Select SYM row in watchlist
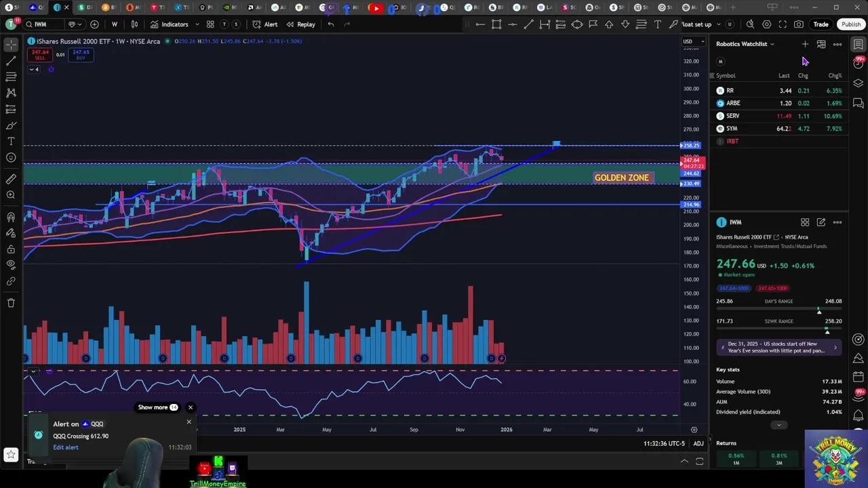This screenshot has width=868, height=488. click(779, 129)
